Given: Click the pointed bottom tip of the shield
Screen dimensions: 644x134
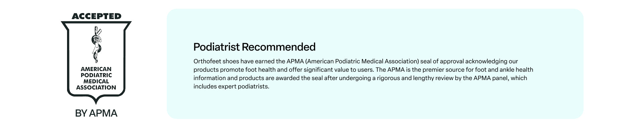Looking at the screenshot, I should tap(96, 102).
